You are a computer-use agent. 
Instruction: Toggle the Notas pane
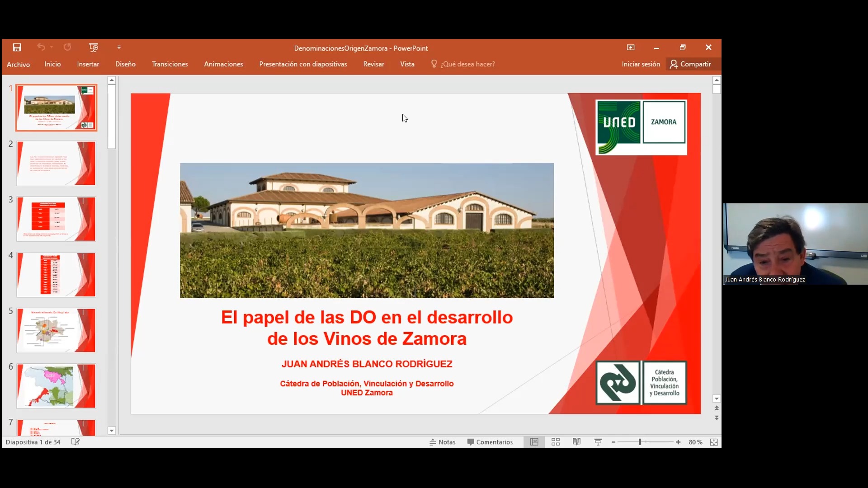click(442, 442)
